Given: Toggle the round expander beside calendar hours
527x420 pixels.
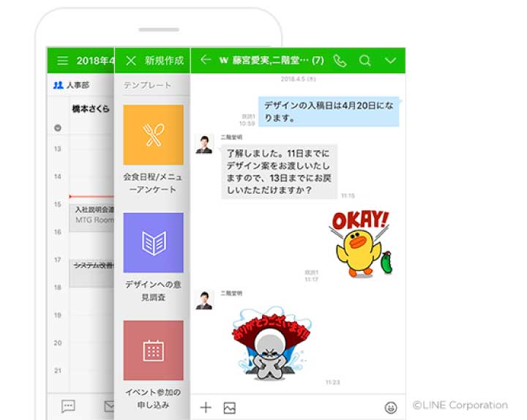Looking at the screenshot, I should (58, 127).
